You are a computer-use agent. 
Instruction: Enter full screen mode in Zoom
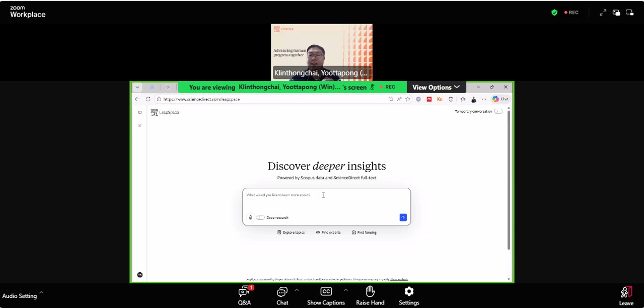(x=603, y=13)
